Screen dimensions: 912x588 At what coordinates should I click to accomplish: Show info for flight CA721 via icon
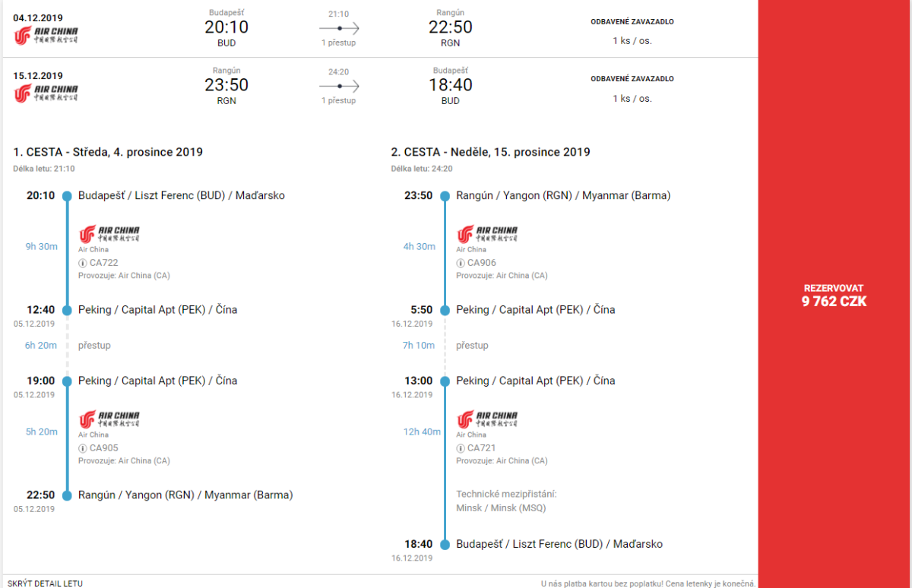tap(460, 448)
